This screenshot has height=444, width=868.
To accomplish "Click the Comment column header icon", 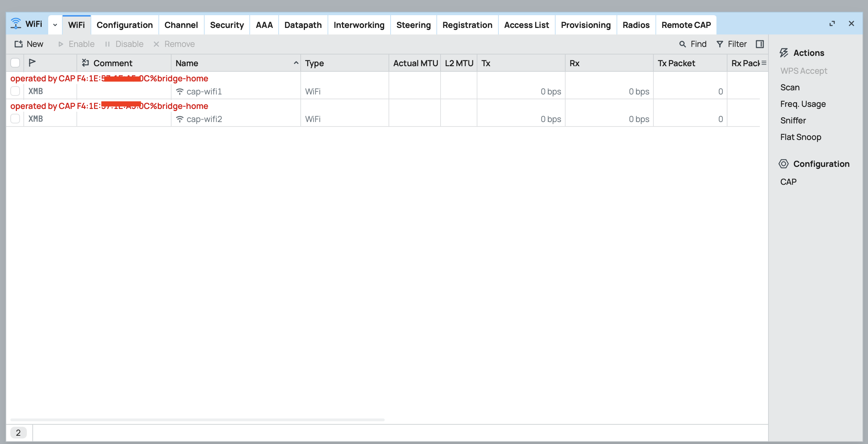I will pos(85,63).
